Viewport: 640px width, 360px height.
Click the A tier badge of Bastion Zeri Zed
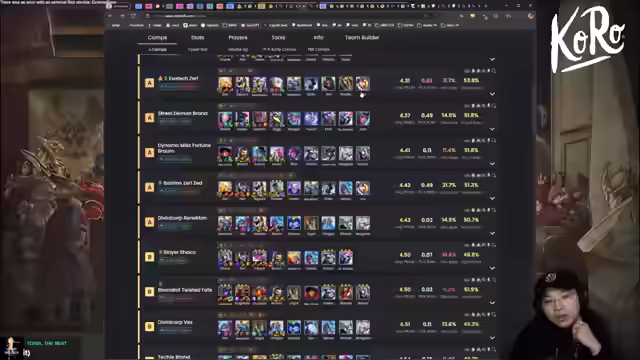click(x=149, y=187)
